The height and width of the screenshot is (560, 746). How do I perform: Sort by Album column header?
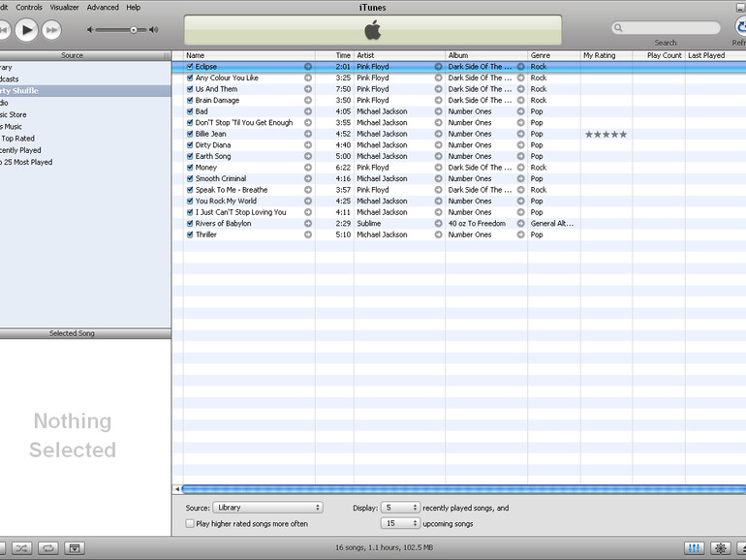(x=486, y=55)
